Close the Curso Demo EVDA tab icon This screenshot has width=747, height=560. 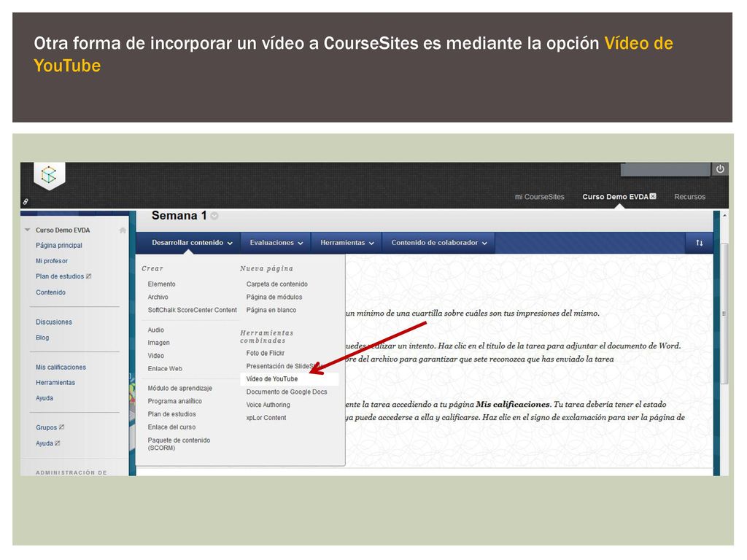653,196
